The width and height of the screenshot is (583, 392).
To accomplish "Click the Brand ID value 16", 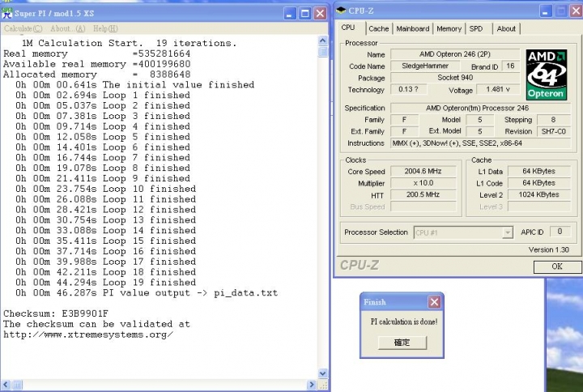I will 510,66.
